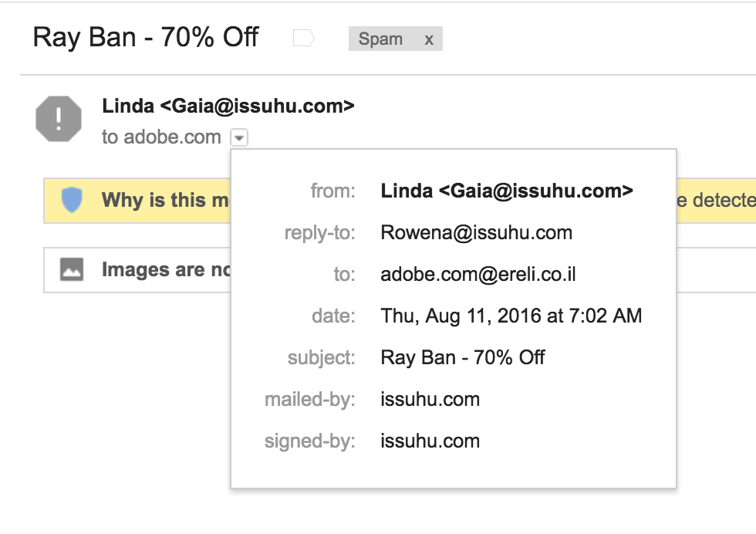Click the "to adobe.com" recipient line
The height and width of the screenshot is (534, 756).
(x=161, y=137)
